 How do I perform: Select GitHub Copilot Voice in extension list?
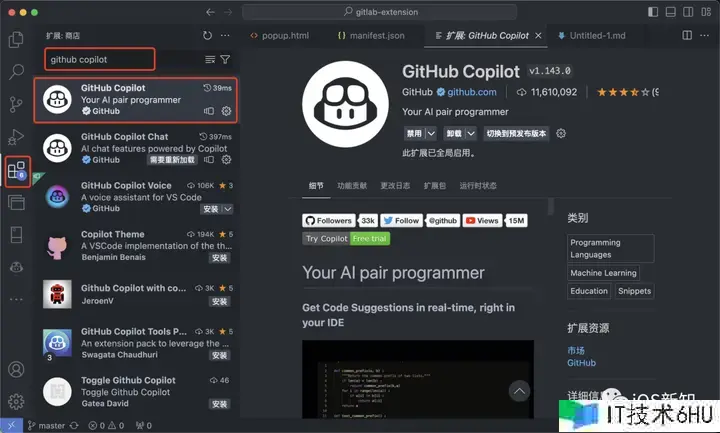click(137, 197)
